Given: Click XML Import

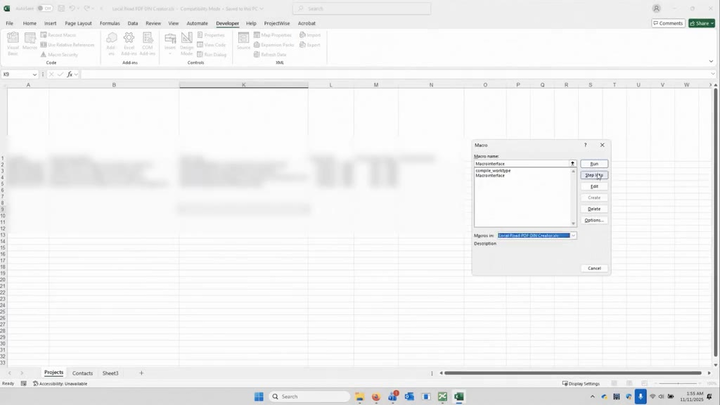Looking at the screenshot, I should (310, 35).
